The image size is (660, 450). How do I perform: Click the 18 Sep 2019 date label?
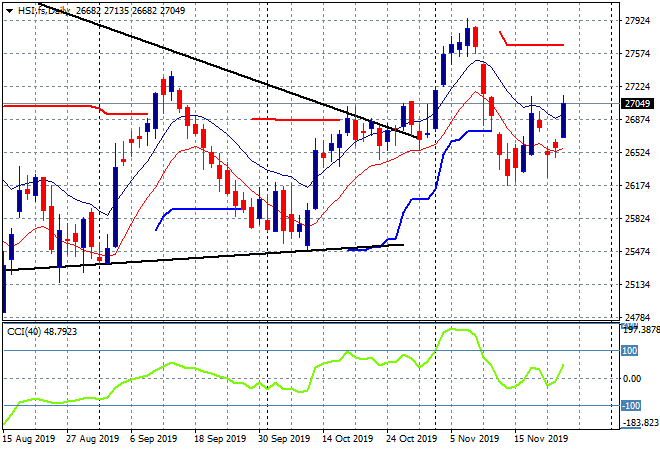220,439
